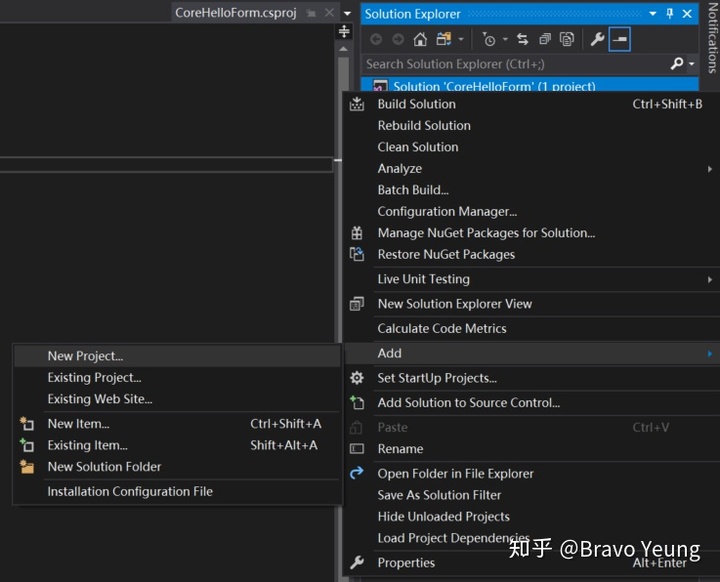The image size is (720, 582).
Task: Expand the Analyze submenu
Action: pos(531,169)
